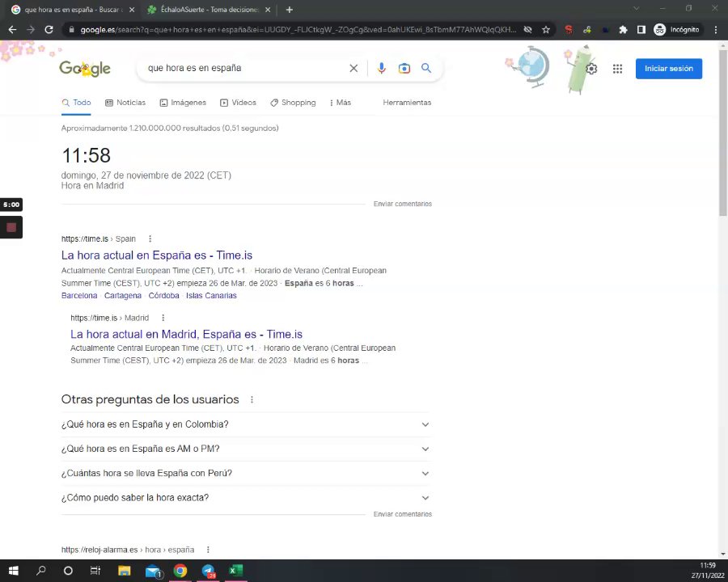
Task: Switch to the Shopping tab
Action: click(293, 103)
